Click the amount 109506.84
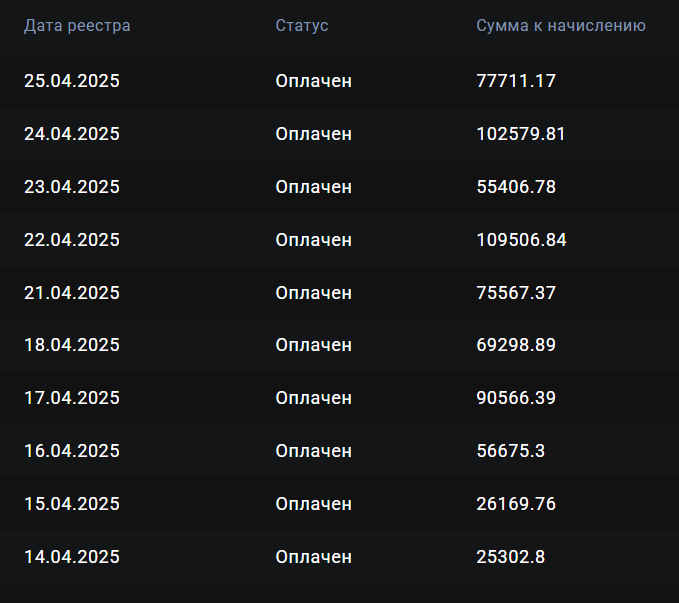 coord(521,240)
